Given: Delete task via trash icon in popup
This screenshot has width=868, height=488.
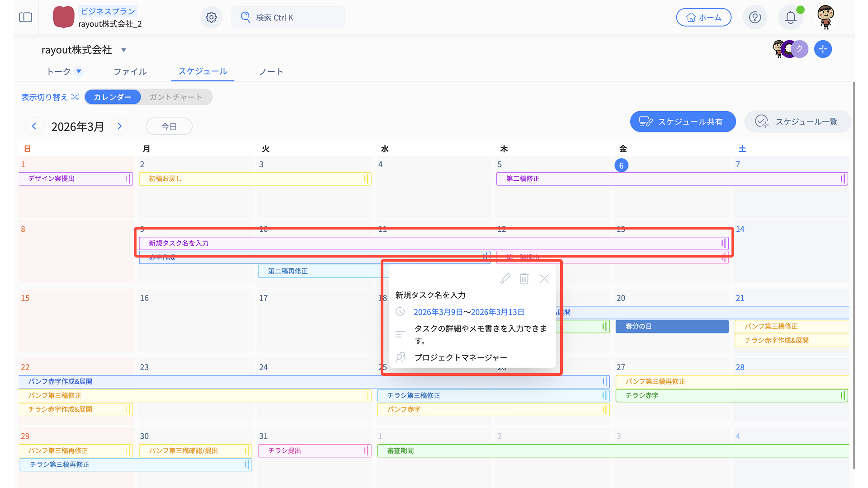Looking at the screenshot, I should coord(524,278).
